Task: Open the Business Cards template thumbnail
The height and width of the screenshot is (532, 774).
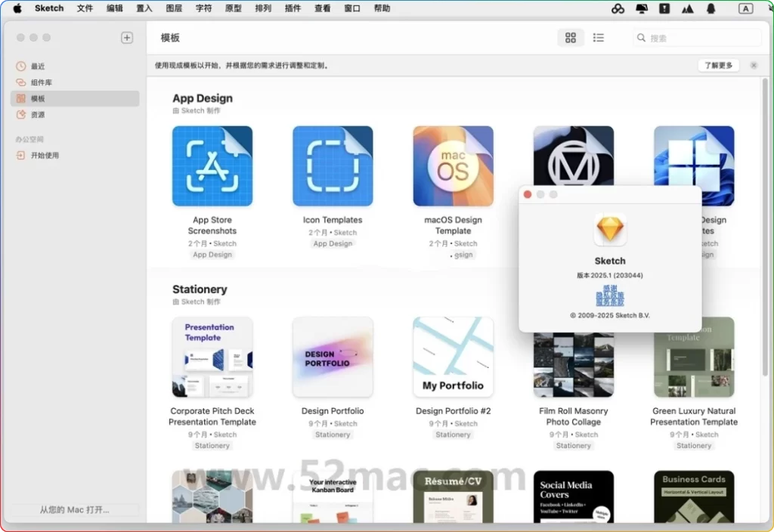Action: (x=694, y=496)
